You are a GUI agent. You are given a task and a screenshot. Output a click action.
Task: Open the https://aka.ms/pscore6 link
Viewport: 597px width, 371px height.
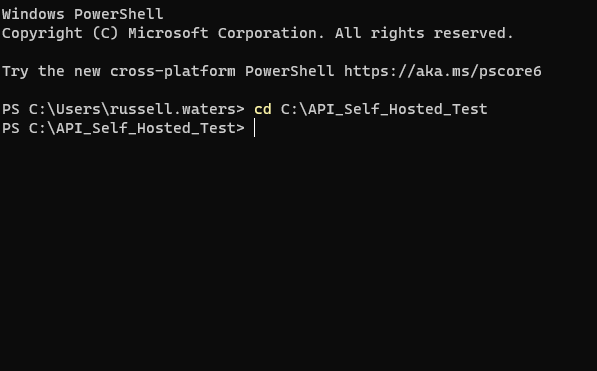point(442,71)
